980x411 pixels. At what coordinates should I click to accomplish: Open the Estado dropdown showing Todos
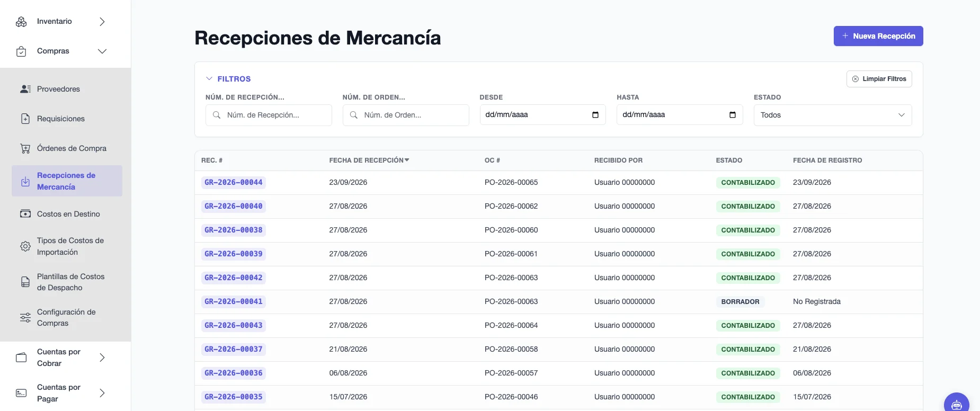point(833,115)
